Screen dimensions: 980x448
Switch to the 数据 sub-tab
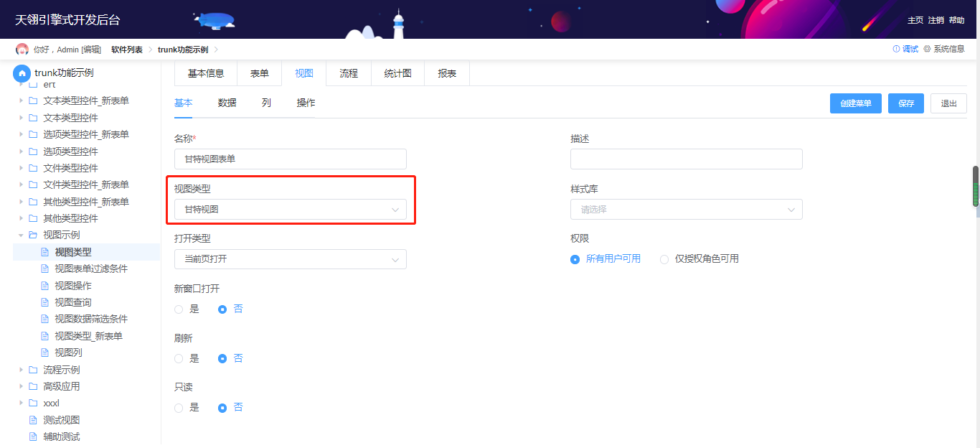point(227,103)
